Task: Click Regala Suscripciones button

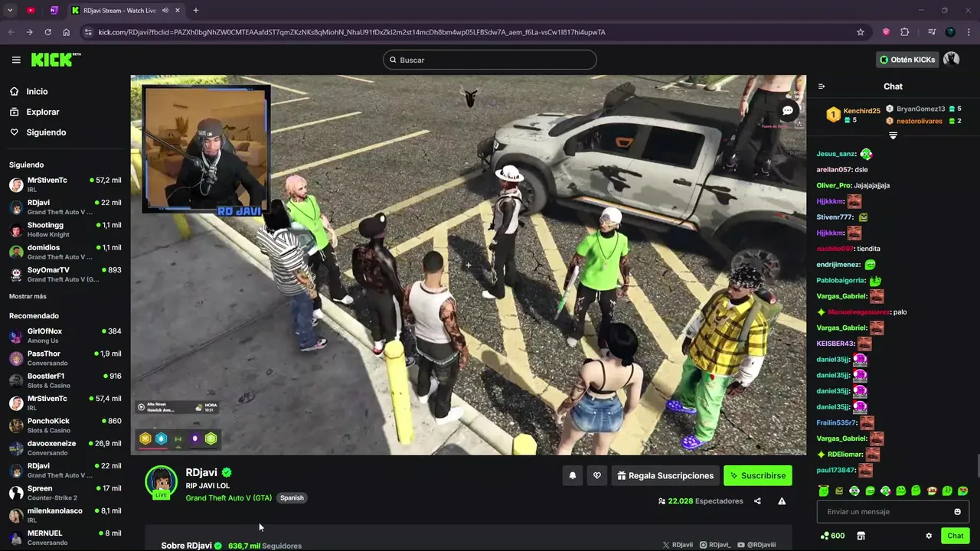Action: click(x=665, y=476)
